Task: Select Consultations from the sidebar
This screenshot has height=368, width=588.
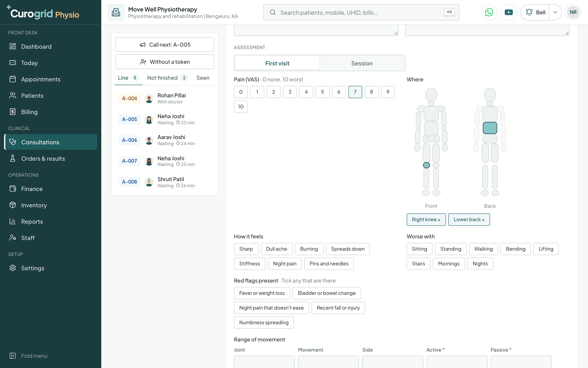Action: click(x=51, y=142)
